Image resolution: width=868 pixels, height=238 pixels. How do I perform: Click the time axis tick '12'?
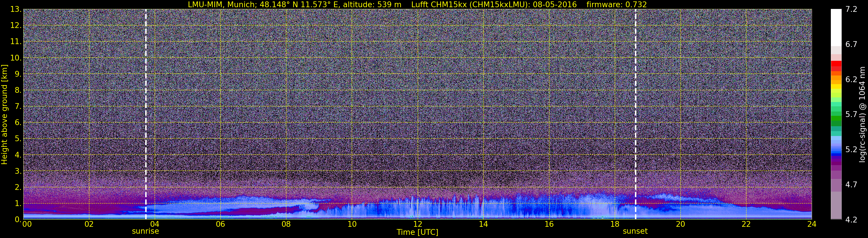pos(417,224)
